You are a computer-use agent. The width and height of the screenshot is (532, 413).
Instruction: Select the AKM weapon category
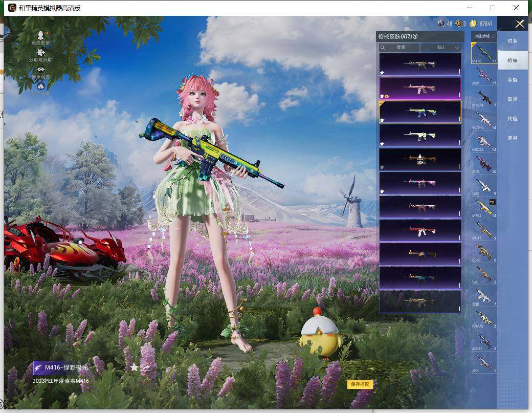pyautogui.click(x=484, y=75)
